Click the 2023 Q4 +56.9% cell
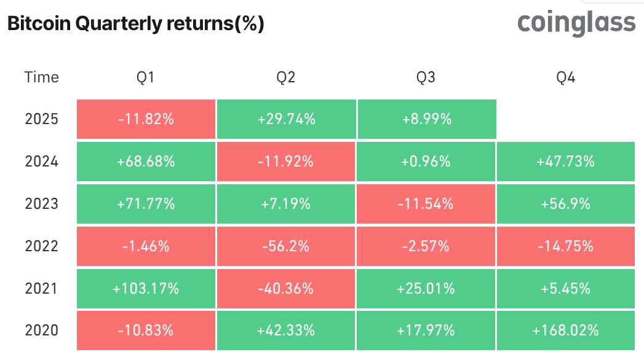The width and height of the screenshot is (644, 352). point(566,204)
